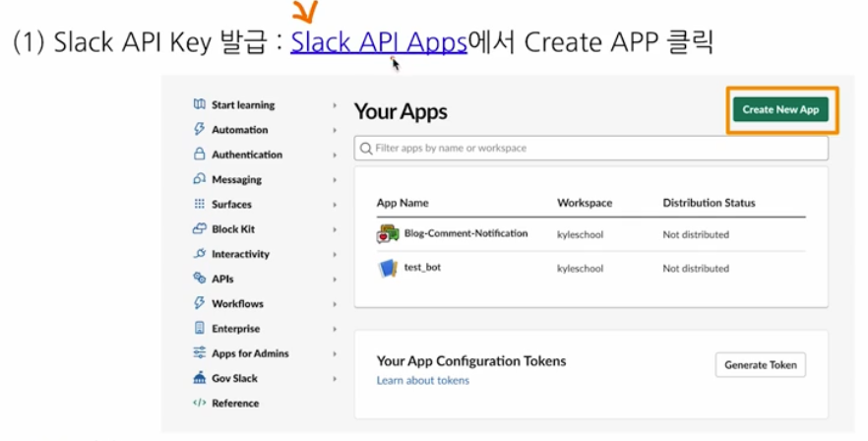Expand the Authentication chevron
868x441 pixels.
click(x=335, y=156)
